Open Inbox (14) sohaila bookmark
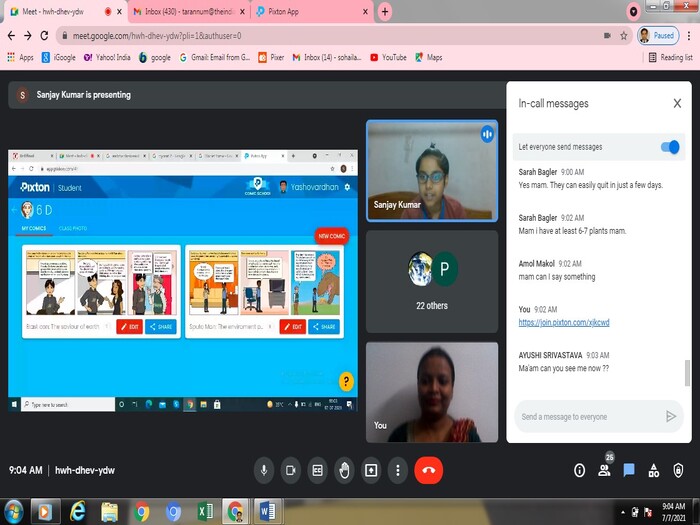 point(327,57)
